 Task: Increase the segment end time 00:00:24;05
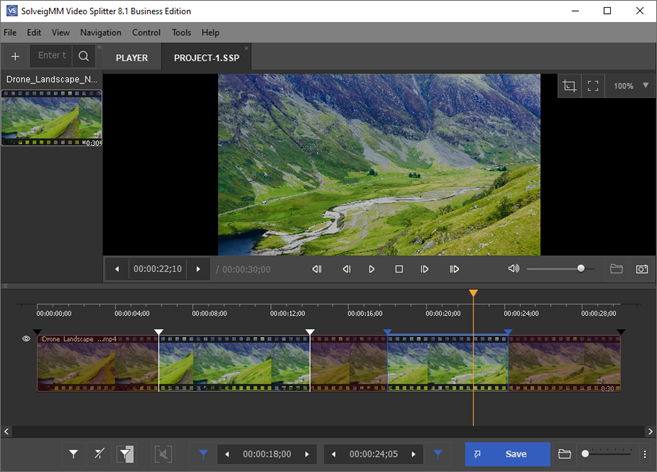click(414, 454)
